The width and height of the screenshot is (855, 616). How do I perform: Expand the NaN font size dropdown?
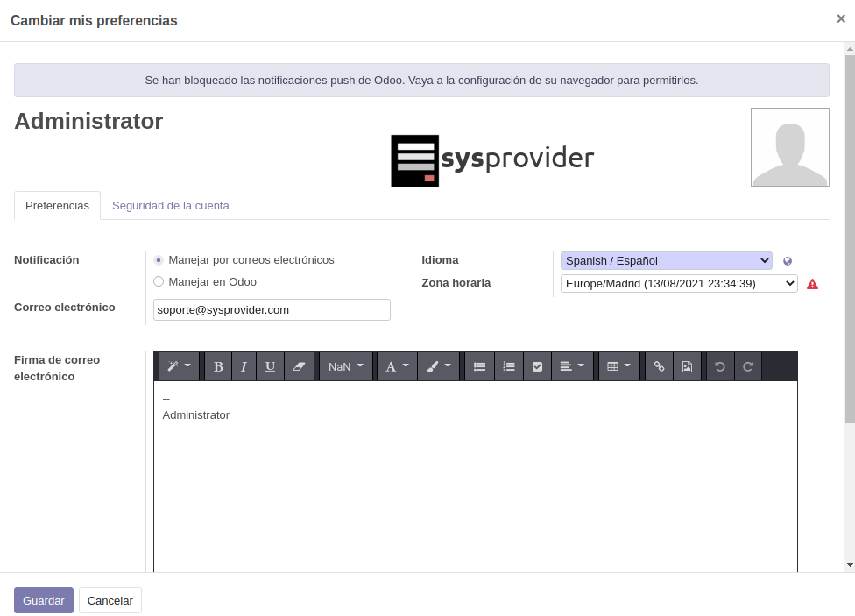346,366
